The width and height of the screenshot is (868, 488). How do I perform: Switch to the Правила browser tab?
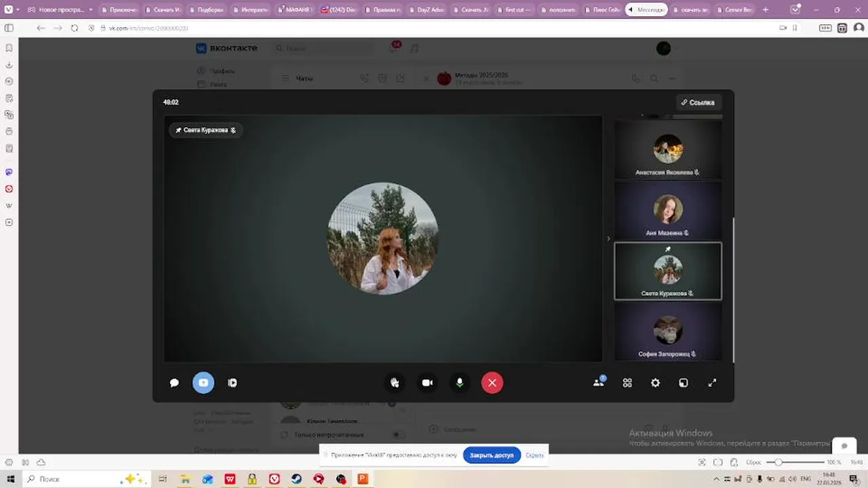click(382, 9)
